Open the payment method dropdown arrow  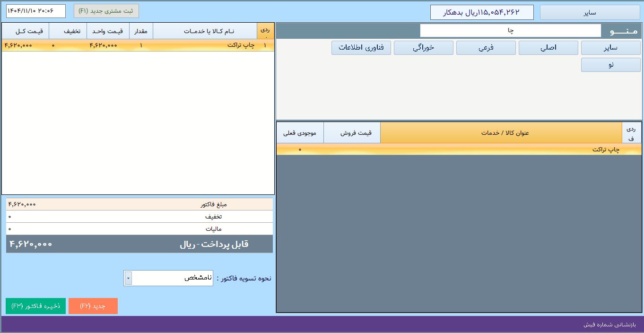click(128, 278)
